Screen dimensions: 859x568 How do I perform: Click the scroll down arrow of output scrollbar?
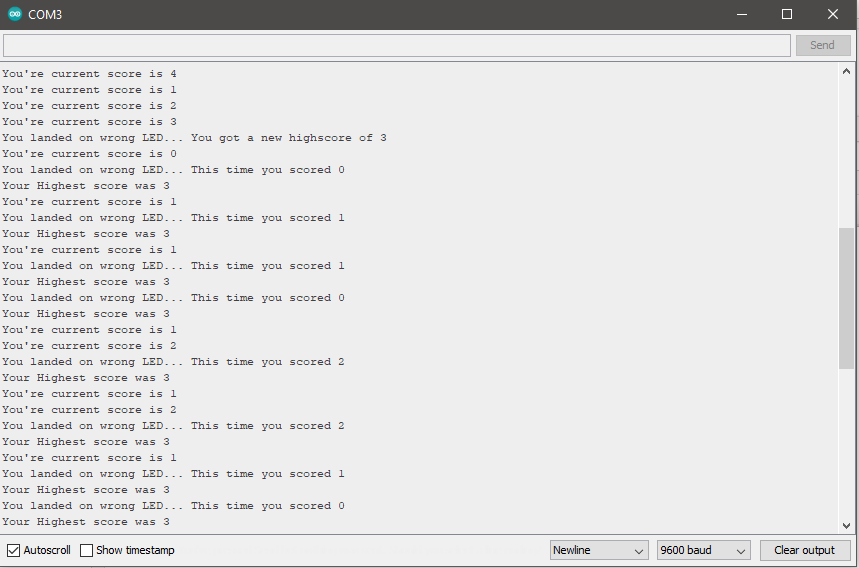click(x=846, y=525)
